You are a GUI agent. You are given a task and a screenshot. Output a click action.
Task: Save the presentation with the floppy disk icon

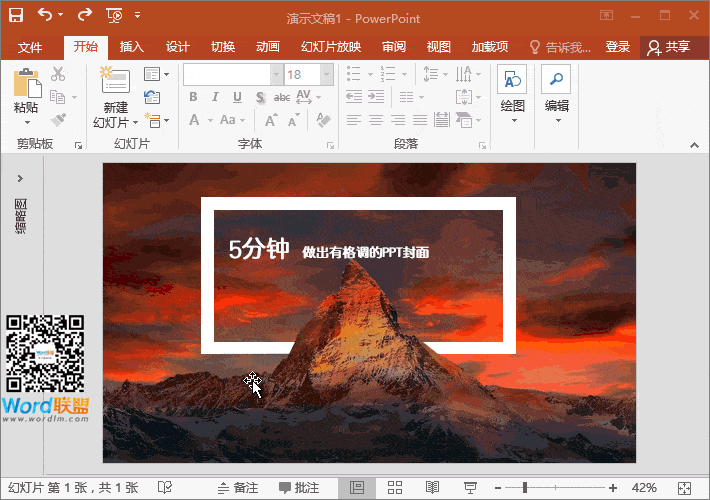pyautogui.click(x=16, y=15)
